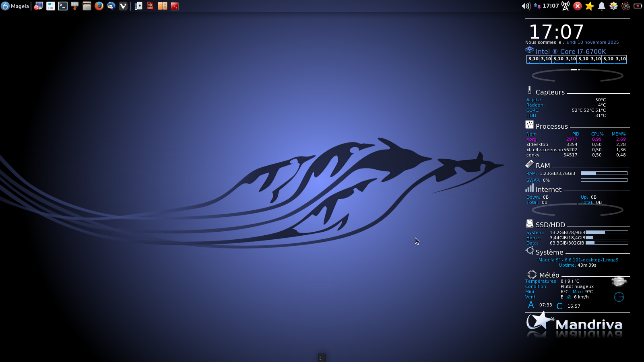Open the network up/down arrows indicator
The width and height of the screenshot is (644, 362).
(x=537, y=6)
